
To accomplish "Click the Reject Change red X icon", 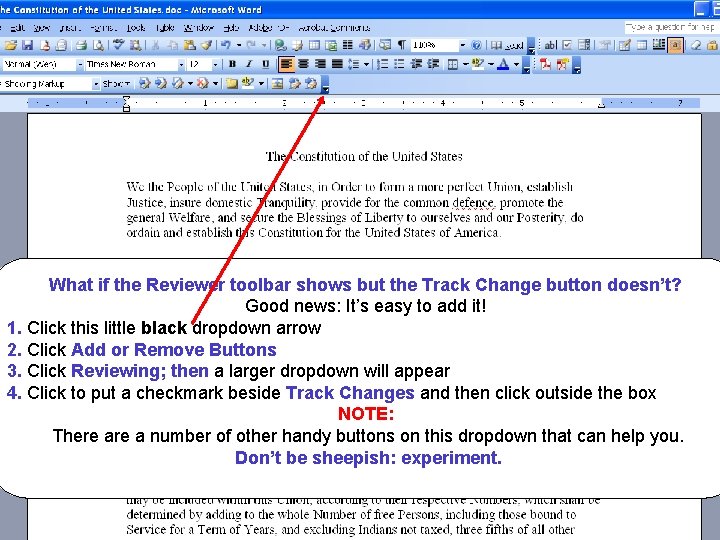I will click(x=202, y=84).
